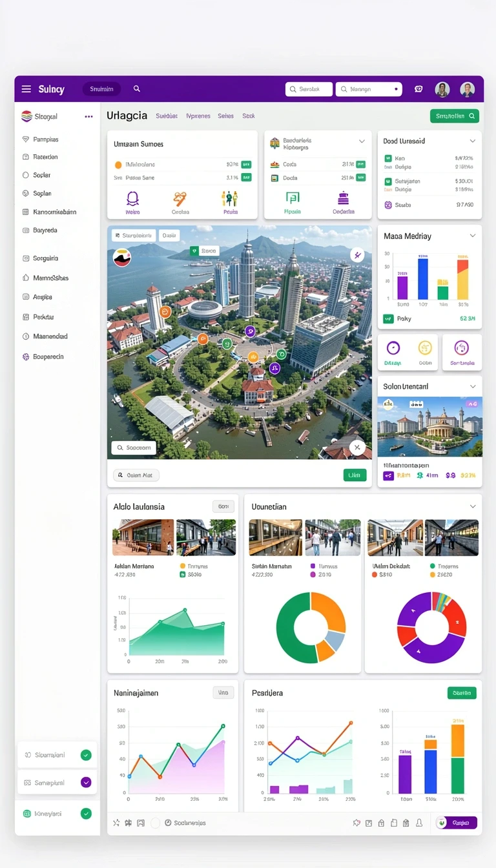The width and height of the screenshot is (496, 868).
Task: Expand the Maaa Medriay panel chevron
Action: pyautogui.click(x=473, y=236)
